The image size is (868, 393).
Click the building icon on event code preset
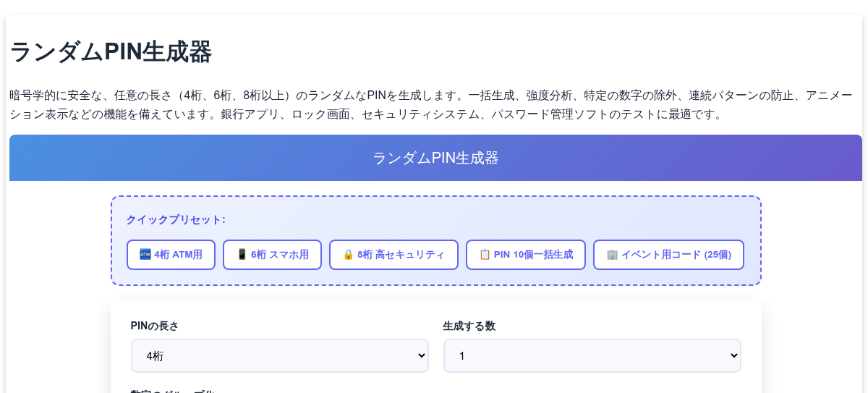tap(612, 255)
